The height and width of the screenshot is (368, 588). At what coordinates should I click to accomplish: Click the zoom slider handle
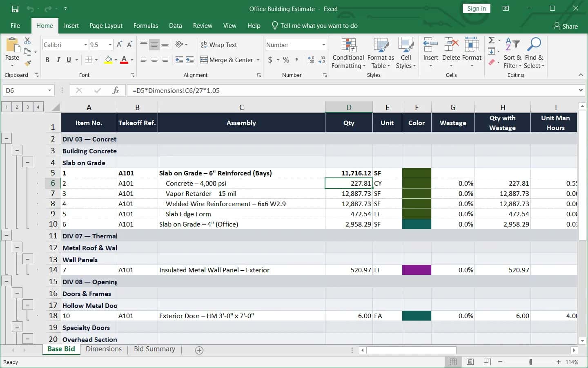coord(530,362)
